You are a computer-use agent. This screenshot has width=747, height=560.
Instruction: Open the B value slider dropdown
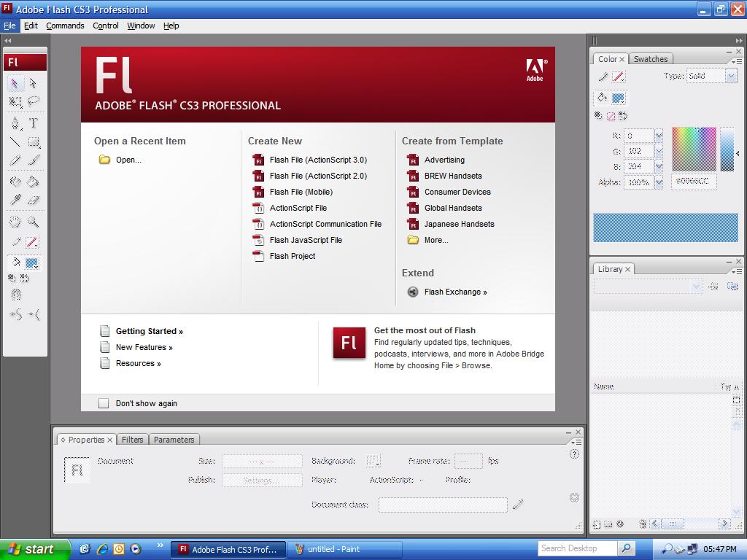click(x=659, y=167)
